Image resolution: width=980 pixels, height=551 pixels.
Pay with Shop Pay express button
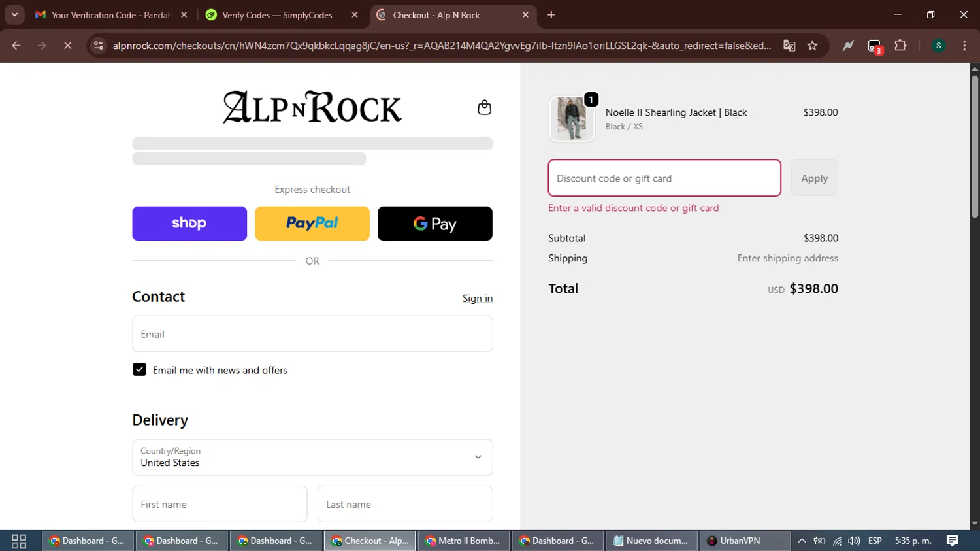pyautogui.click(x=189, y=224)
